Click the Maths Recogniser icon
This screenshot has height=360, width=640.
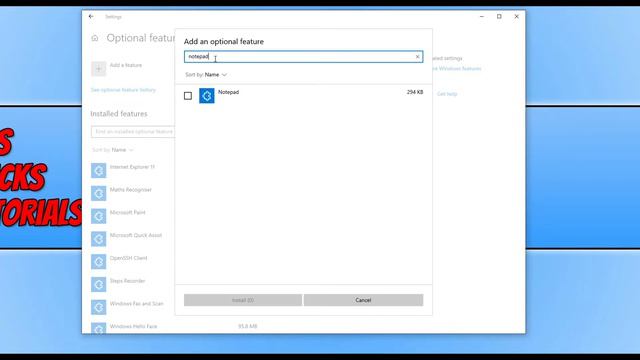point(98,193)
